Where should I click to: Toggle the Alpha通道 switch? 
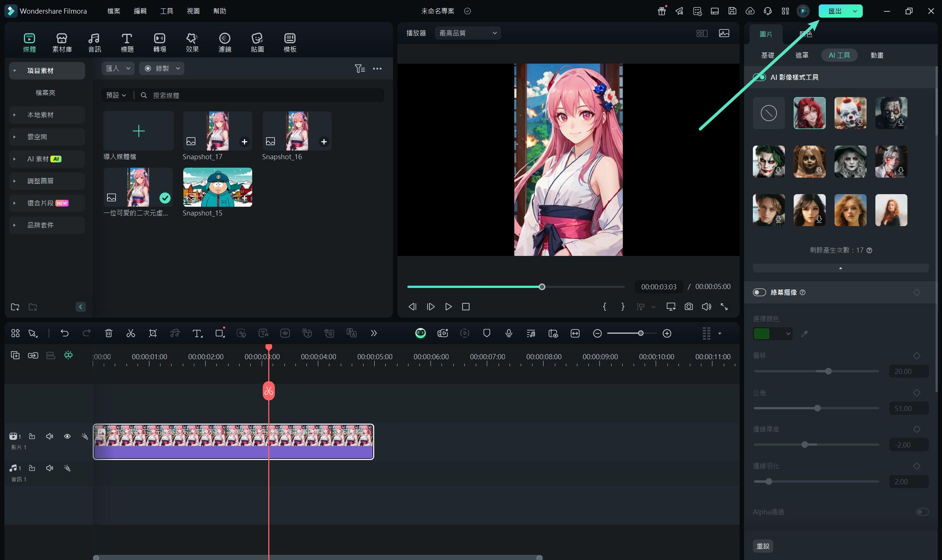[x=922, y=512]
